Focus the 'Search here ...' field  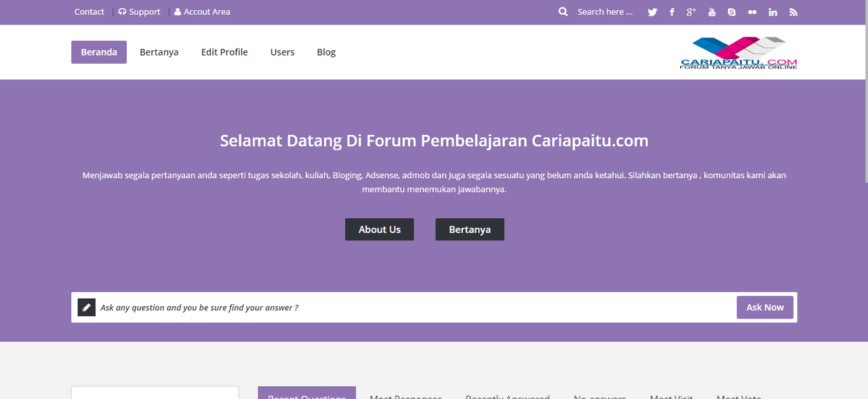tap(606, 12)
